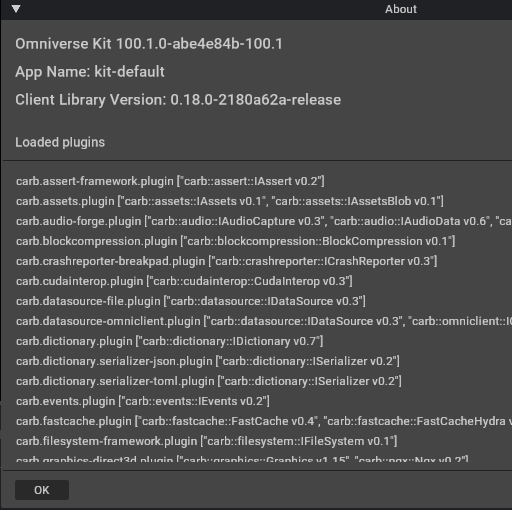This screenshot has width=512, height=512.
Task: Select carb.audio-forge.plugin entry
Action: pos(264,221)
